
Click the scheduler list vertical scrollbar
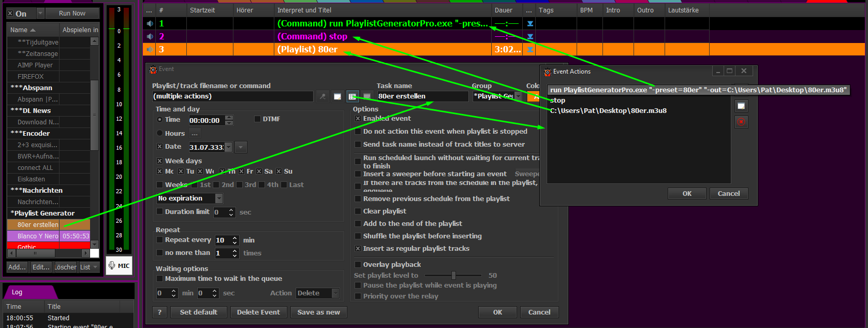(x=94, y=142)
